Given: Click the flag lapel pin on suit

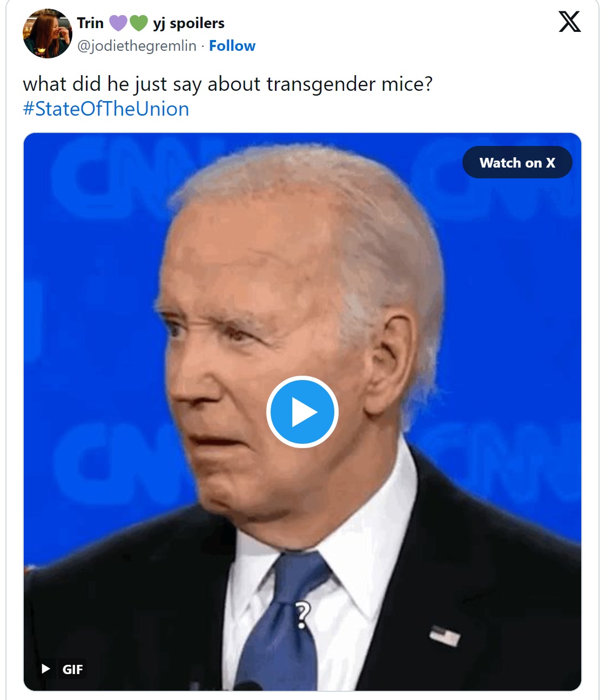Looking at the screenshot, I should coord(446,635).
